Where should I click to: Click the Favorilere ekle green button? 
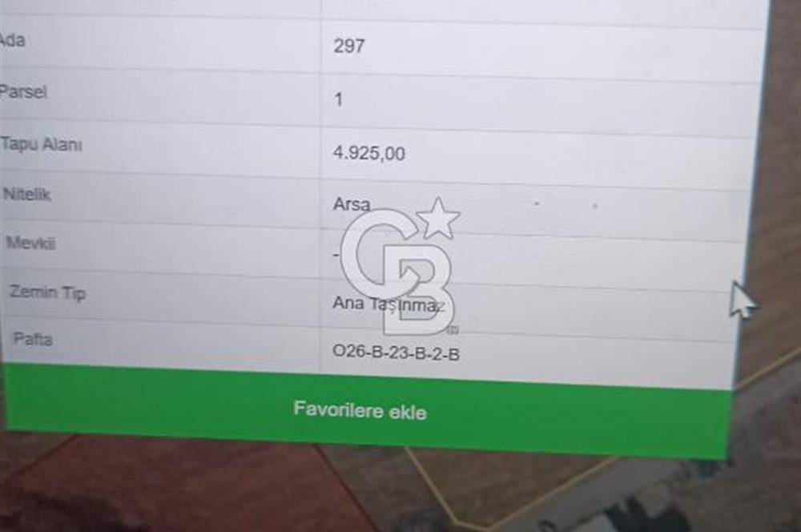368,411
